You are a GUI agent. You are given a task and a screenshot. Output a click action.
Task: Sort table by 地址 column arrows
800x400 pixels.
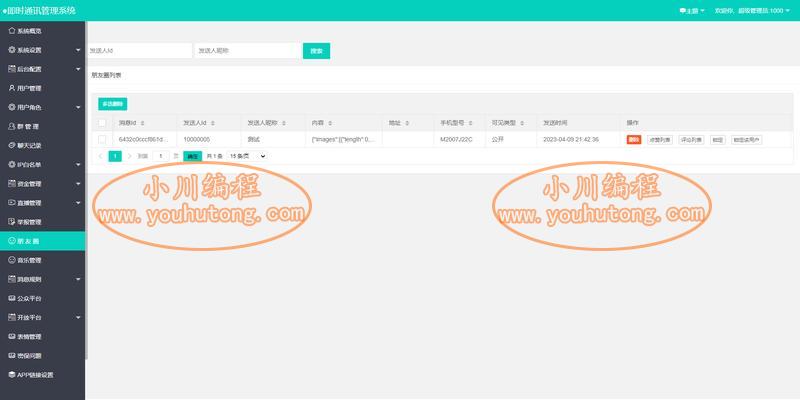pos(407,123)
